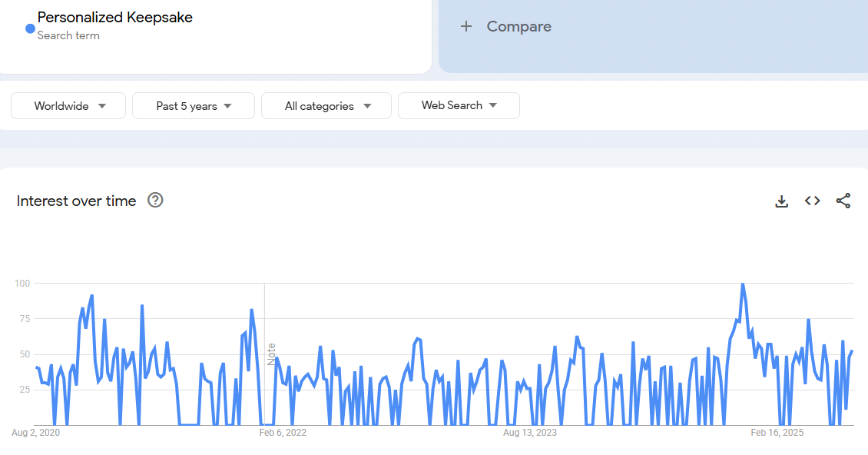Image resolution: width=868 pixels, height=455 pixels.
Task: Open help for Interest over time
Action: [155, 201]
